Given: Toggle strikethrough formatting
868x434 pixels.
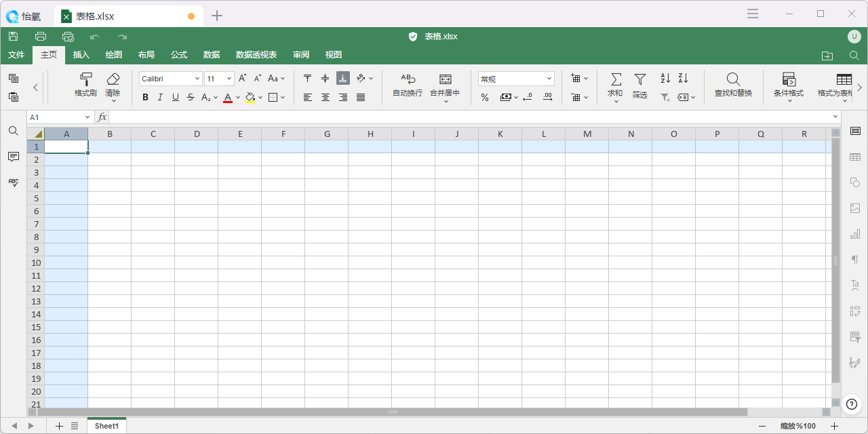Looking at the screenshot, I should 191,97.
